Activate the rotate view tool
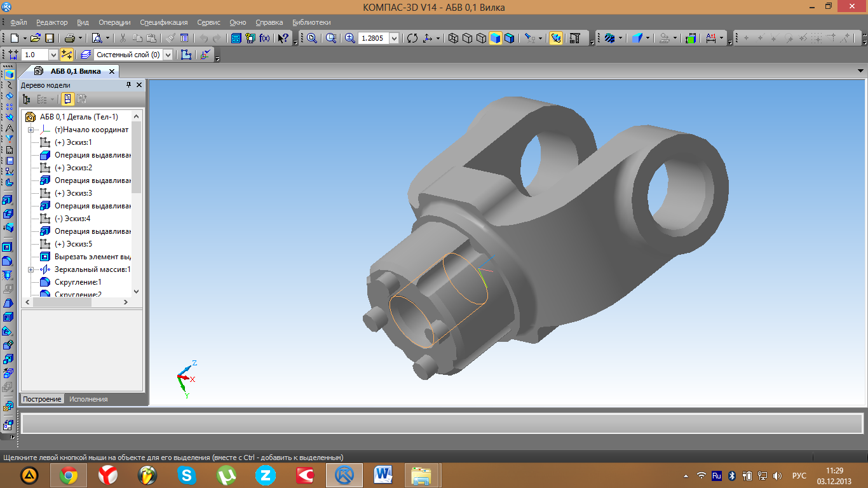The height and width of the screenshot is (488, 868). [412, 38]
